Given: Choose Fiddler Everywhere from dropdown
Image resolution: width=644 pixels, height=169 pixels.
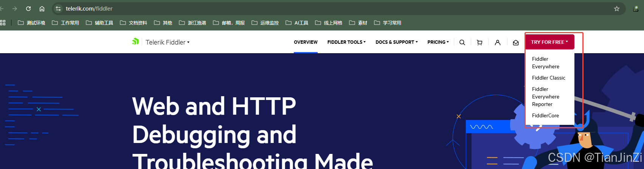Looking at the screenshot, I should [545, 63].
